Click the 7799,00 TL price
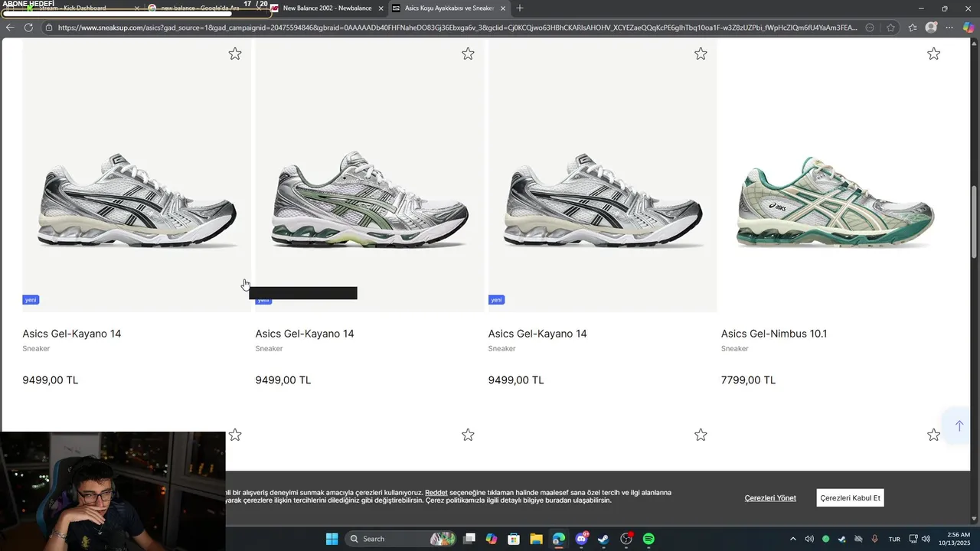The image size is (980, 551). coord(748,380)
